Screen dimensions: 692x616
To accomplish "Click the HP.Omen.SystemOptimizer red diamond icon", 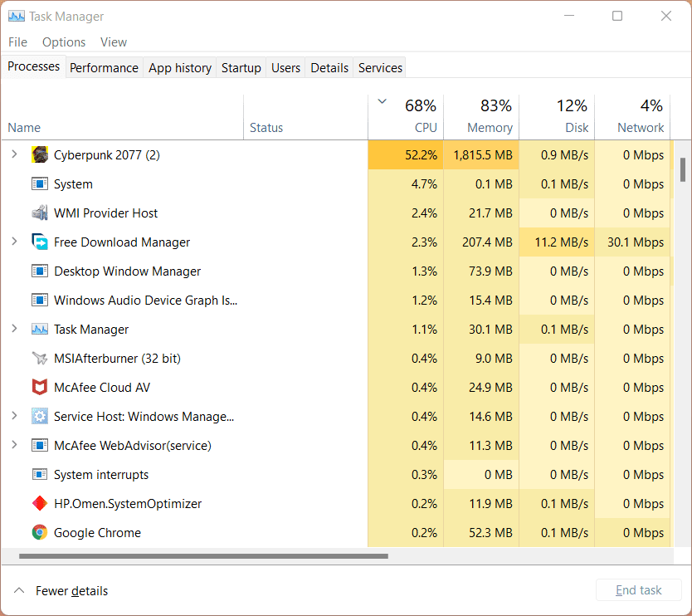I will point(40,503).
